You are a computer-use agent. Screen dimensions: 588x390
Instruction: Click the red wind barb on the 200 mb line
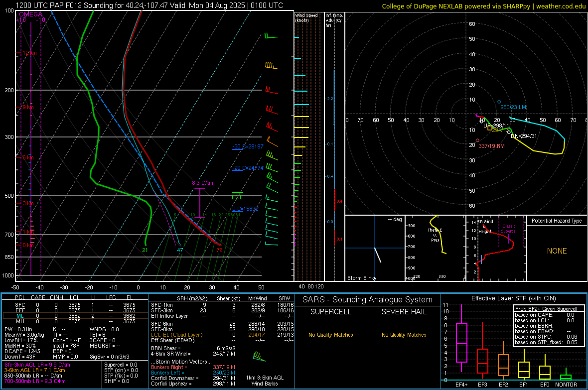pyautogui.click(x=271, y=90)
